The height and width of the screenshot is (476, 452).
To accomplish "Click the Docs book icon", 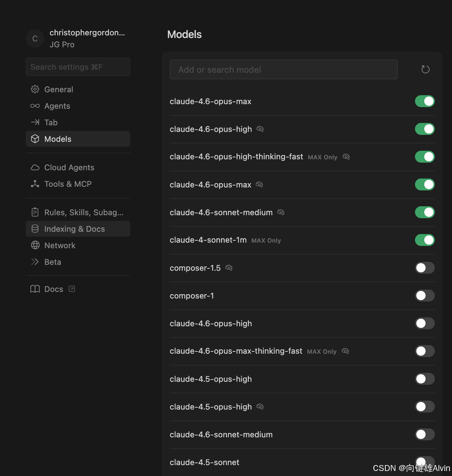I will [x=35, y=289].
